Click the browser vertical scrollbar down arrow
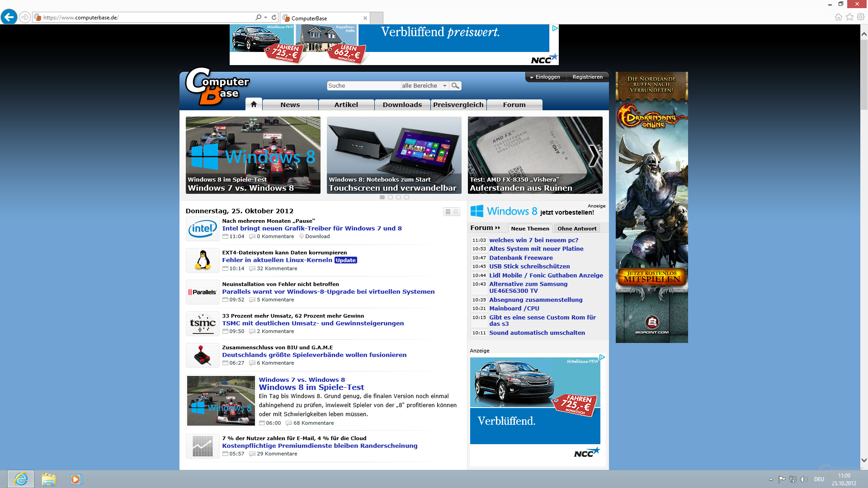 (x=864, y=460)
